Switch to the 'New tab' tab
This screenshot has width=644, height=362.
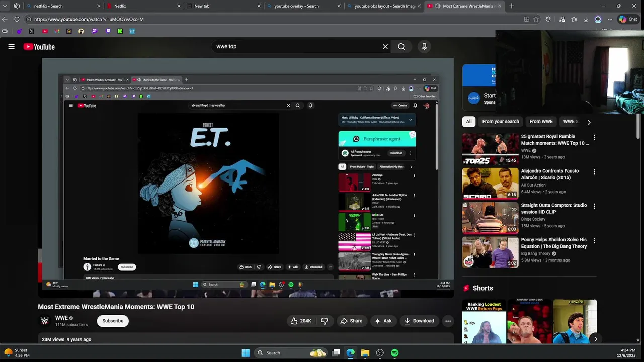pos(223,6)
